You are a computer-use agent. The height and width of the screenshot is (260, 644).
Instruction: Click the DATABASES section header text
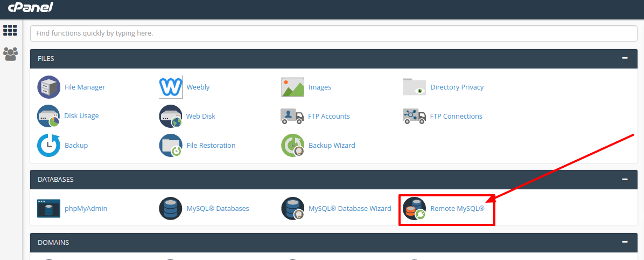click(56, 180)
